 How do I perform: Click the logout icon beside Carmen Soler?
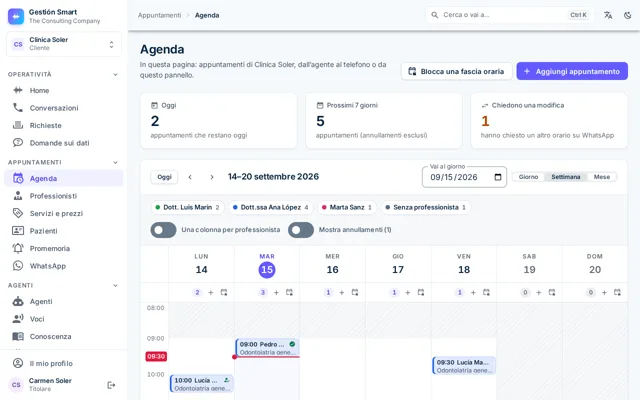pos(111,385)
